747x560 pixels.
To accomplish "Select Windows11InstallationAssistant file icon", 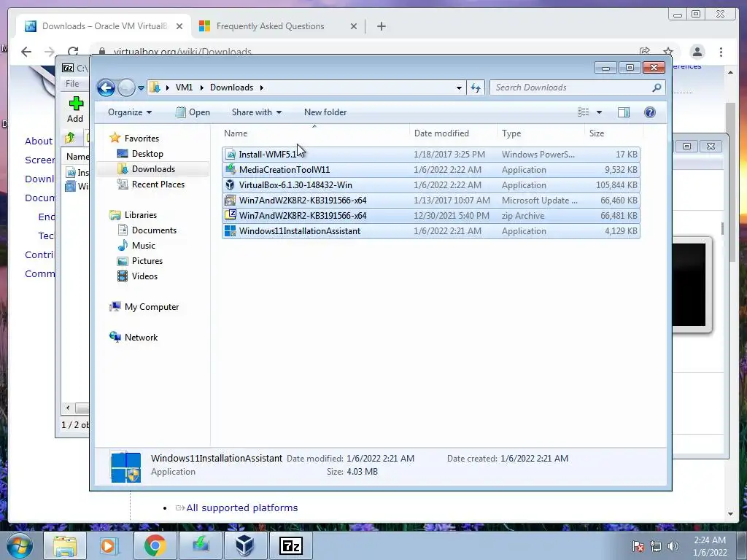I will pyautogui.click(x=231, y=231).
